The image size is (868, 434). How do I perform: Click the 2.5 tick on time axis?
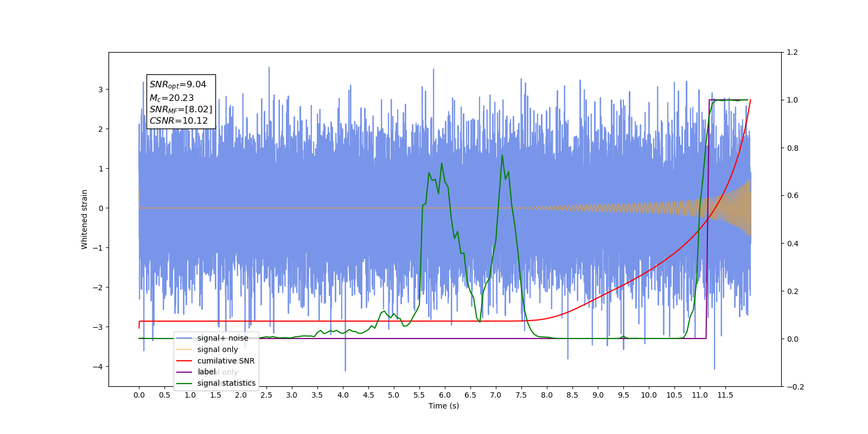[266, 395]
